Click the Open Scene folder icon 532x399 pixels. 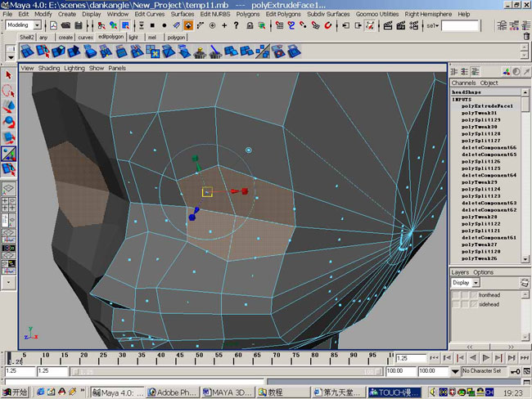(x=65, y=25)
